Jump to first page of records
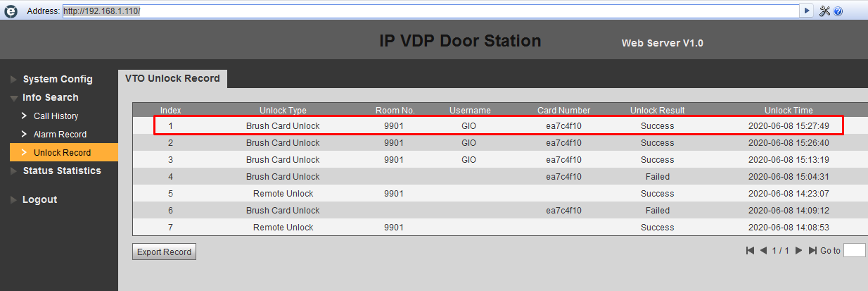Viewport: 868px width, 291px height. pos(750,250)
